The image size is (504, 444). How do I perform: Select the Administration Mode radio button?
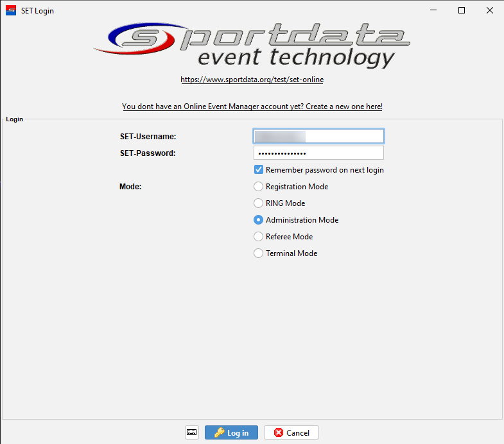(x=259, y=220)
